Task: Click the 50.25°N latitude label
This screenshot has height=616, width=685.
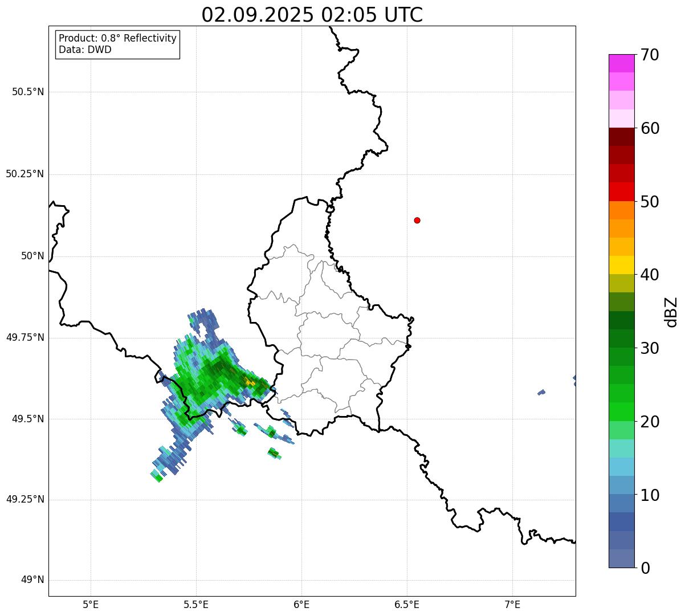Action: [x=25, y=174]
